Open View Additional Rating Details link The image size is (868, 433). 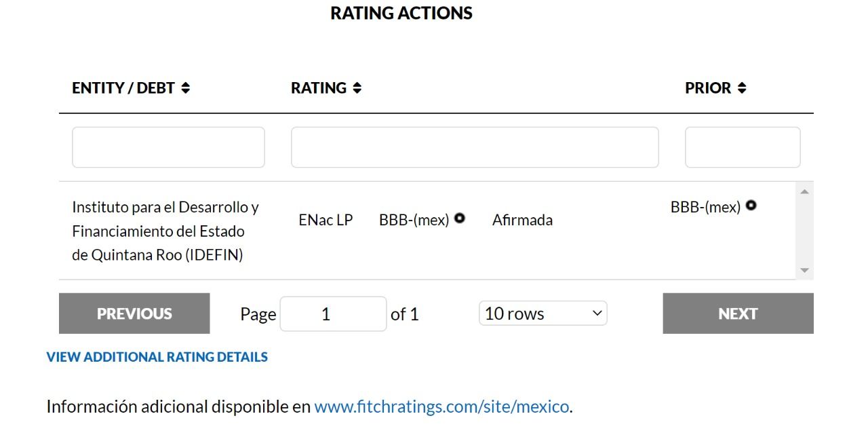157,357
